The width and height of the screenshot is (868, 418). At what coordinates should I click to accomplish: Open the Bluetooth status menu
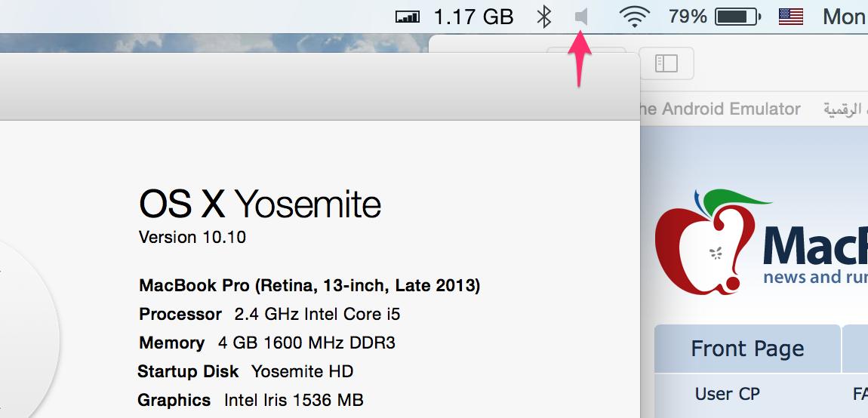coord(543,17)
